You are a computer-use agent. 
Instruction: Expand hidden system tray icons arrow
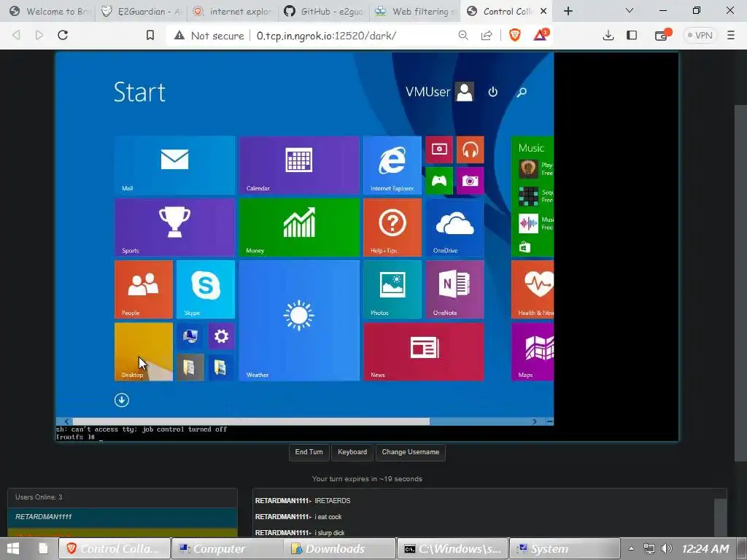(x=631, y=548)
